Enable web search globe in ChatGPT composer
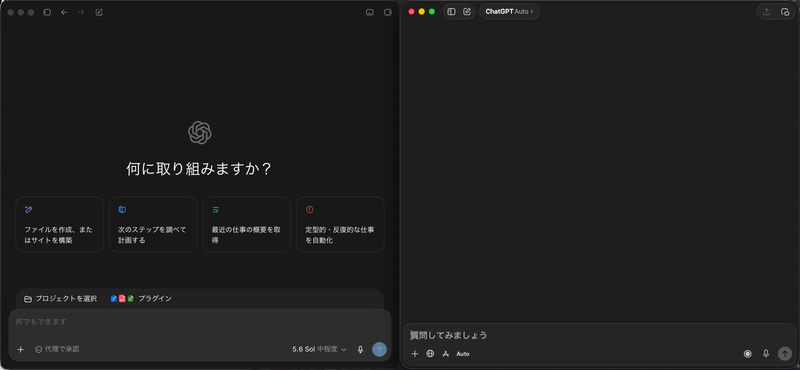 coord(430,354)
